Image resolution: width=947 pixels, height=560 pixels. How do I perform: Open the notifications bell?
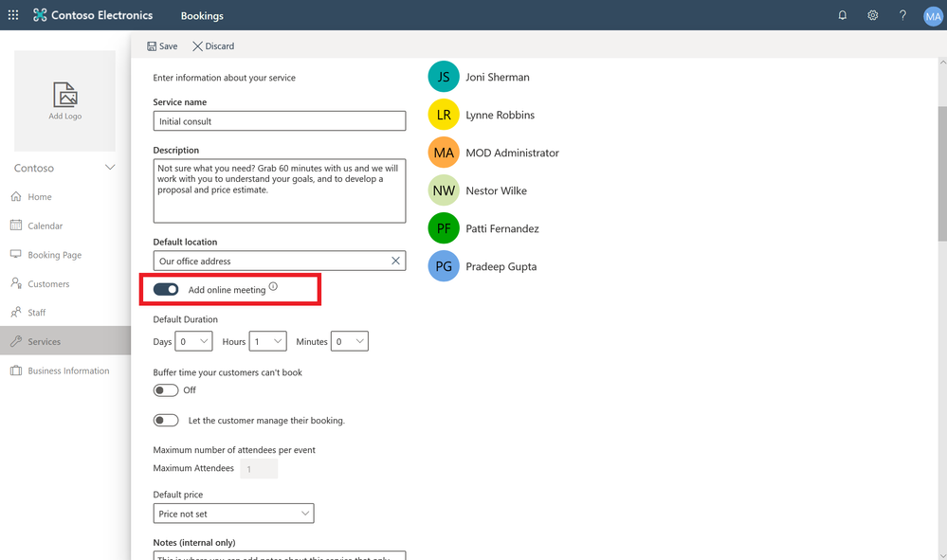click(x=842, y=15)
